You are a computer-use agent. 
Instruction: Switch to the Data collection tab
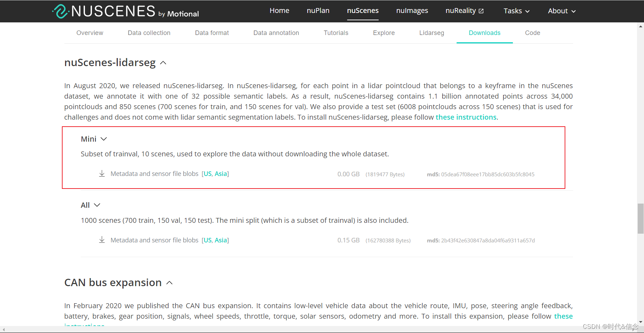(149, 33)
